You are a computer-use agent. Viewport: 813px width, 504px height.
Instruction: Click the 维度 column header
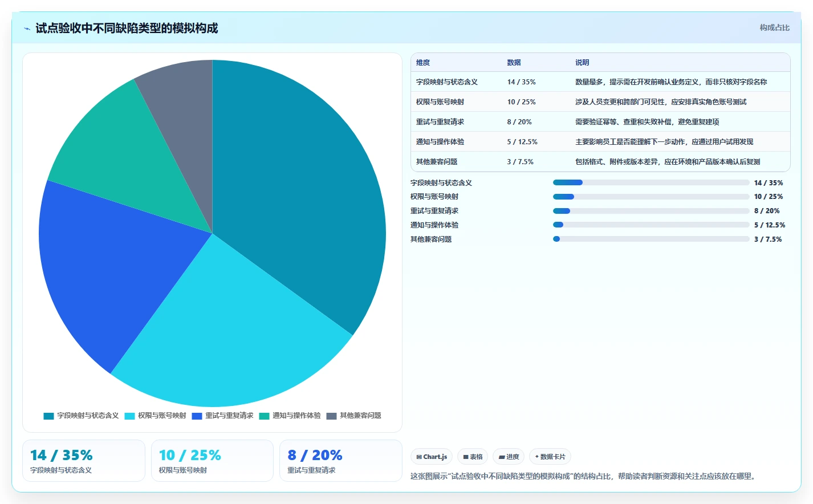point(423,63)
